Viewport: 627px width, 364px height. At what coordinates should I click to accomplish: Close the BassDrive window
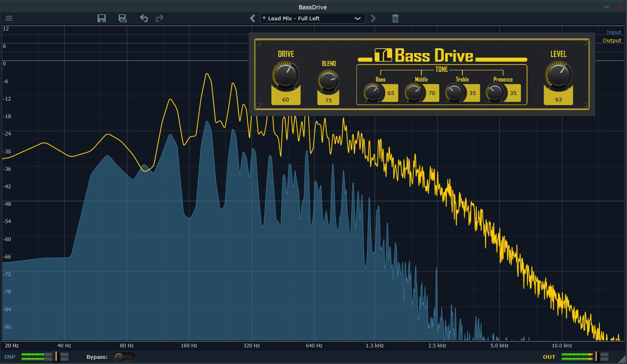click(x=619, y=7)
